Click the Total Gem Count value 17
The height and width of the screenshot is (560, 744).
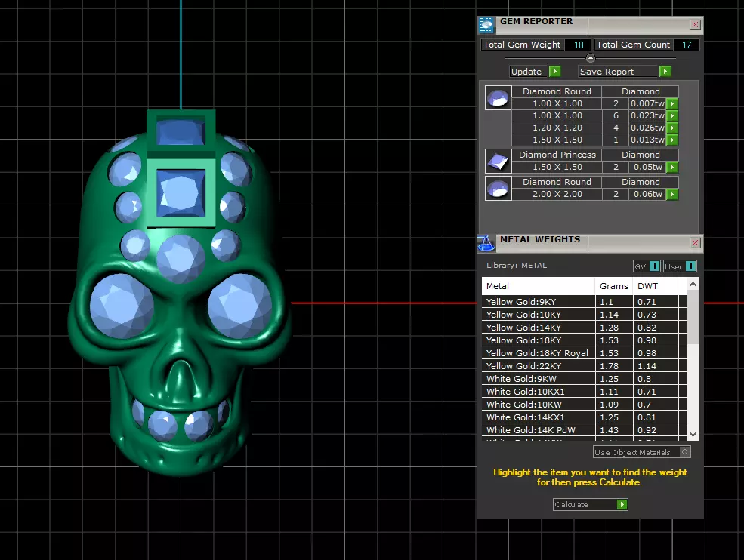[x=686, y=45]
